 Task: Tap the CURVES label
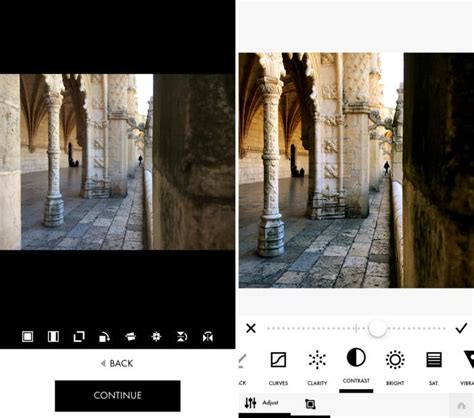tap(278, 383)
